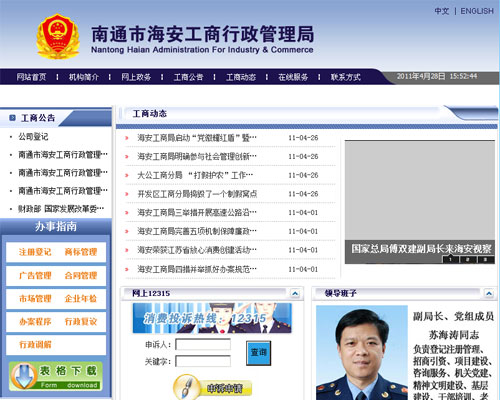
Task: Switch the site language to ENGLISH
Action: point(477,11)
